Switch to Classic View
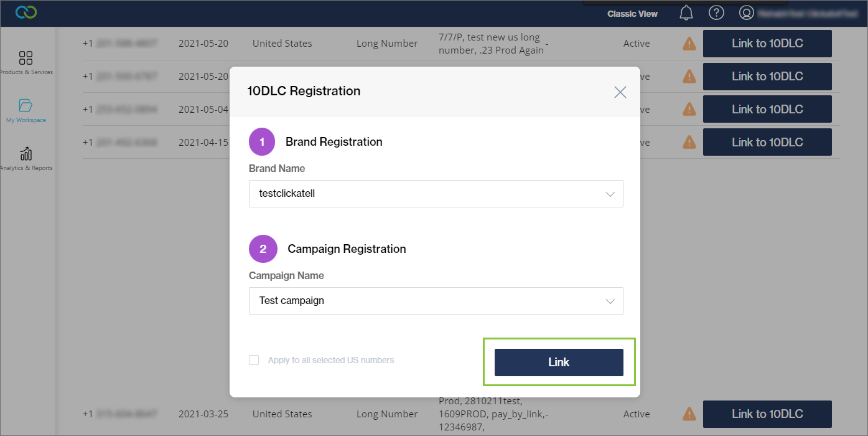 coord(632,14)
